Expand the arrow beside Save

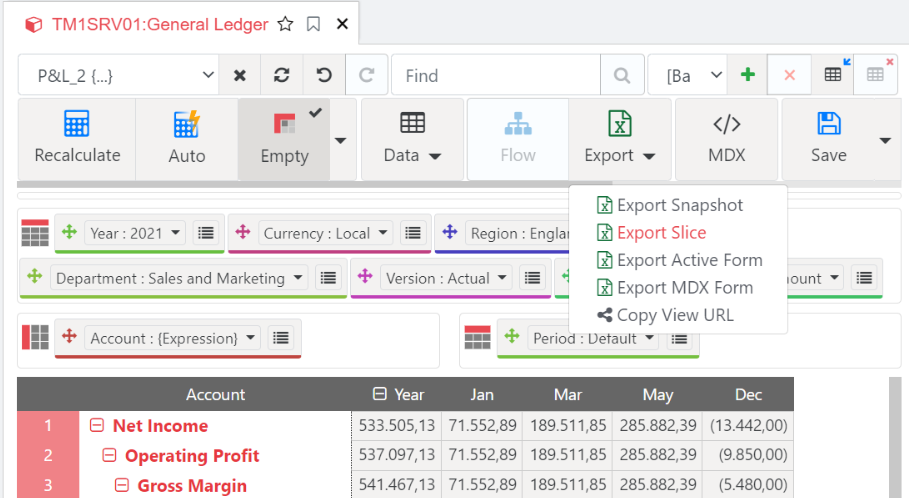pos(885,140)
